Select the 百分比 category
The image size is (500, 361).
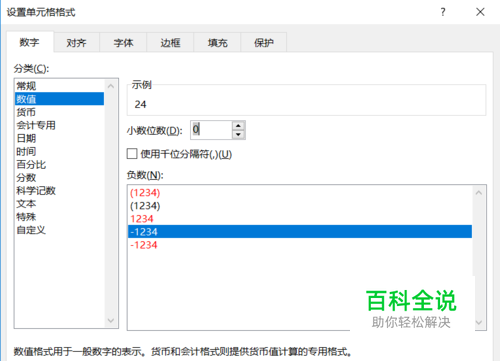click(59, 165)
